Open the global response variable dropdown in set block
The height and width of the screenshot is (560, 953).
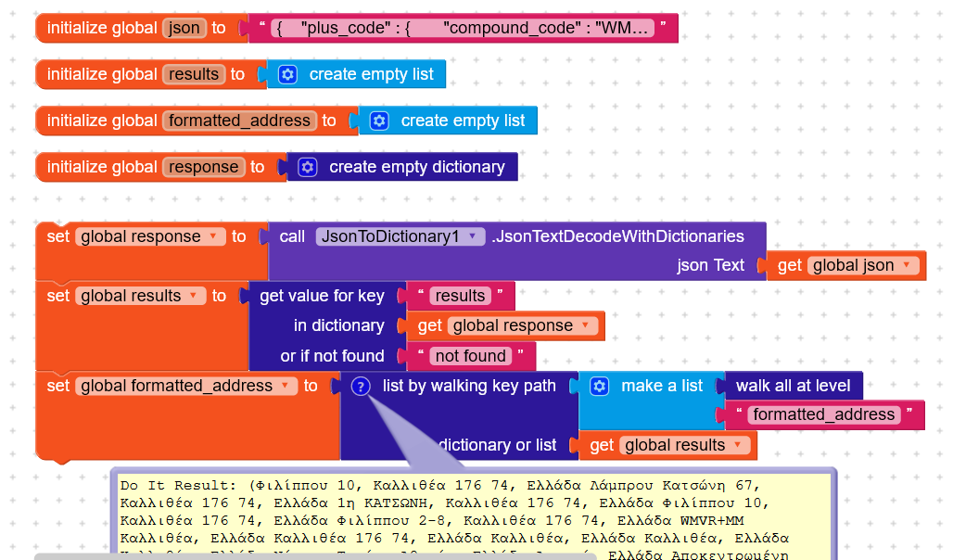(150, 236)
